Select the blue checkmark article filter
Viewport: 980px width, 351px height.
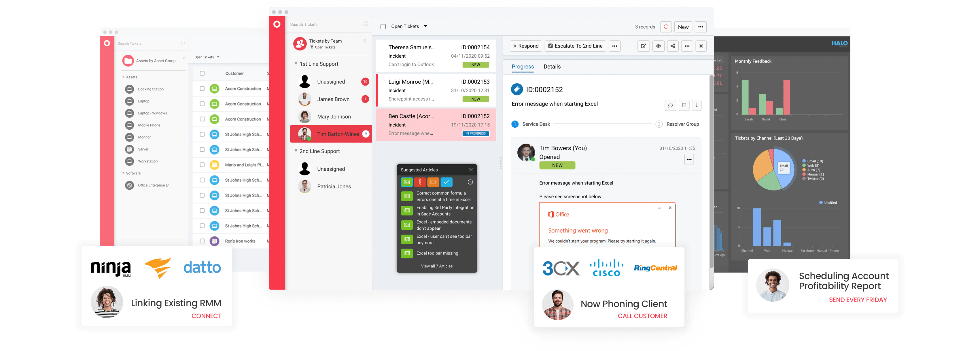(x=446, y=182)
